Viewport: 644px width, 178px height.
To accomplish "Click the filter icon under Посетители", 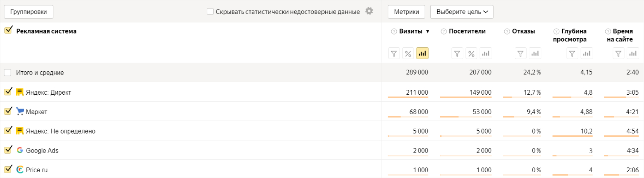I will click(x=457, y=54).
